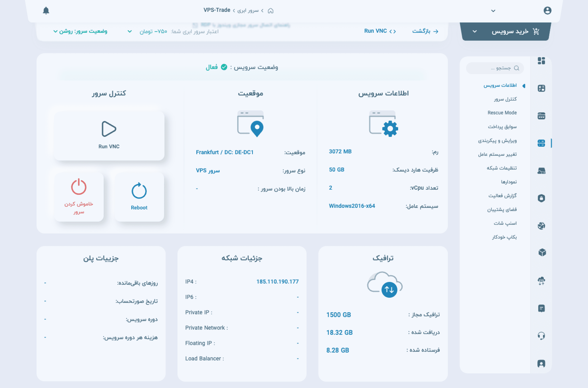Open the cube package sidebar icon
This screenshot has height=388, width=588.
point(542,252)
